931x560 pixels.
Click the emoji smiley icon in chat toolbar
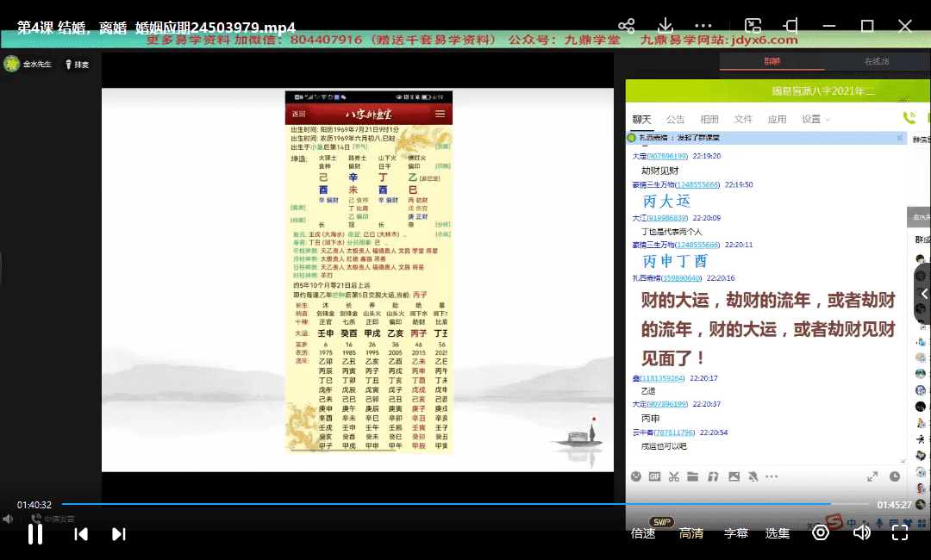click(636, 476)
